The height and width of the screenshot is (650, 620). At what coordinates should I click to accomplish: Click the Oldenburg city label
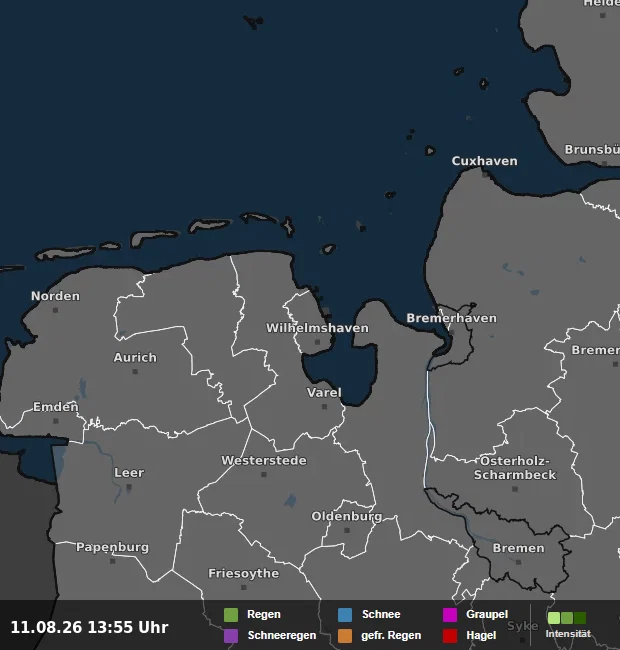click(347, 517)
